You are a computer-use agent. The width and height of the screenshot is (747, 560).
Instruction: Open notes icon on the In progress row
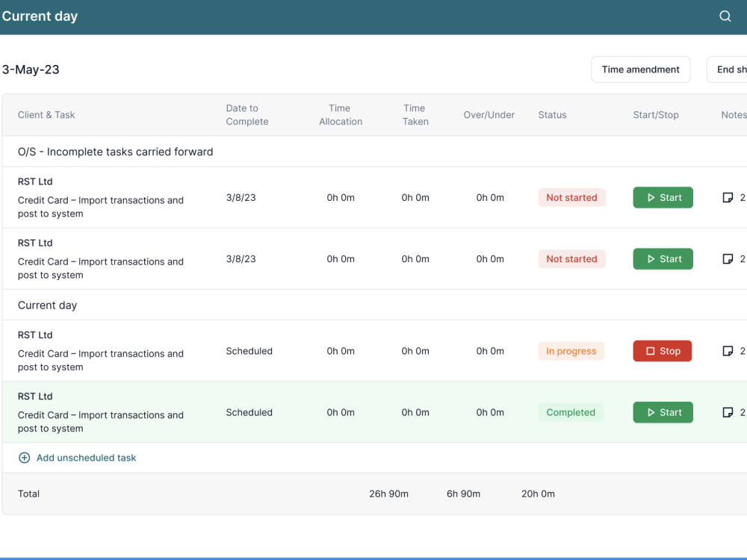[728, 351]
